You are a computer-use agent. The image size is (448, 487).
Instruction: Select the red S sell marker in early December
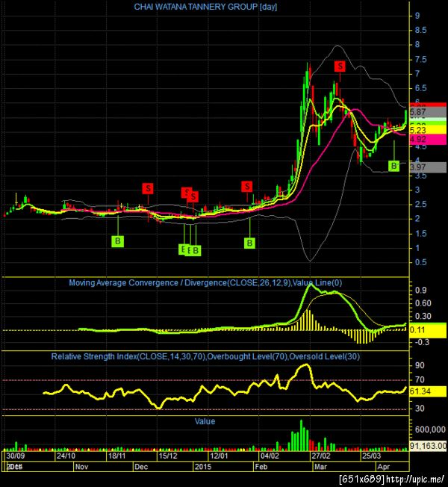[148, 188]
